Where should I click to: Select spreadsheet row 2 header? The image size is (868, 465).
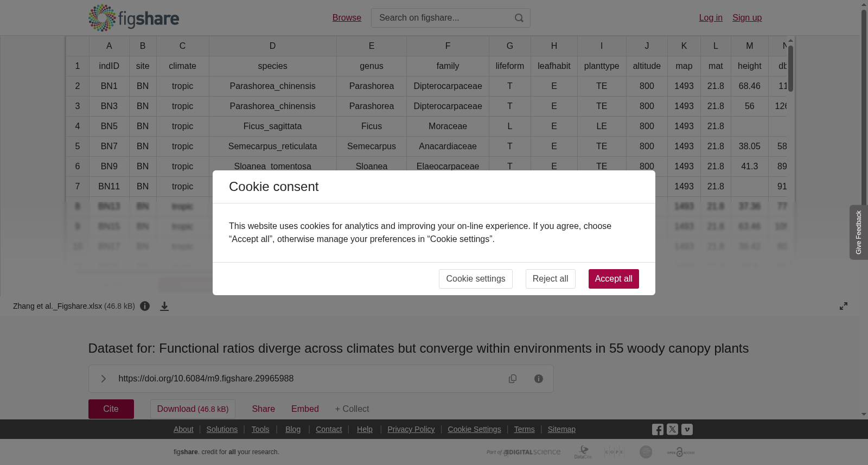click(78, 86)
